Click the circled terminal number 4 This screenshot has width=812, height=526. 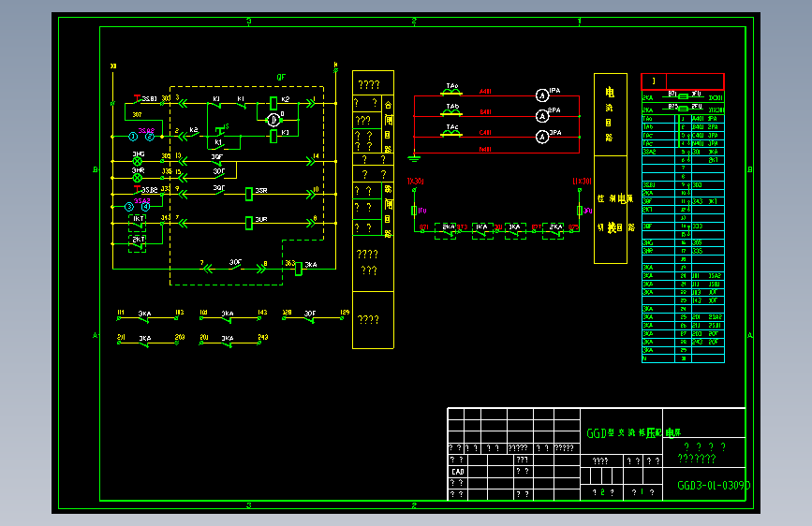pyautogui.click(x=145, y=207)
